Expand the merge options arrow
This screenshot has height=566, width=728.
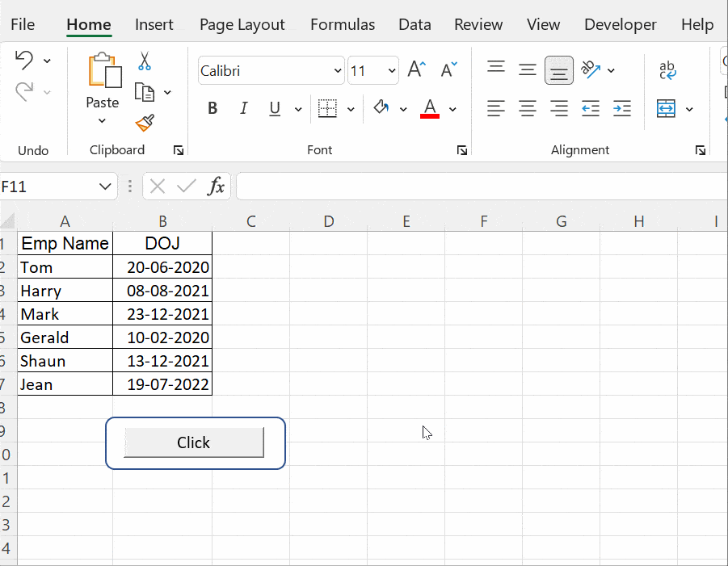(689, 110)
